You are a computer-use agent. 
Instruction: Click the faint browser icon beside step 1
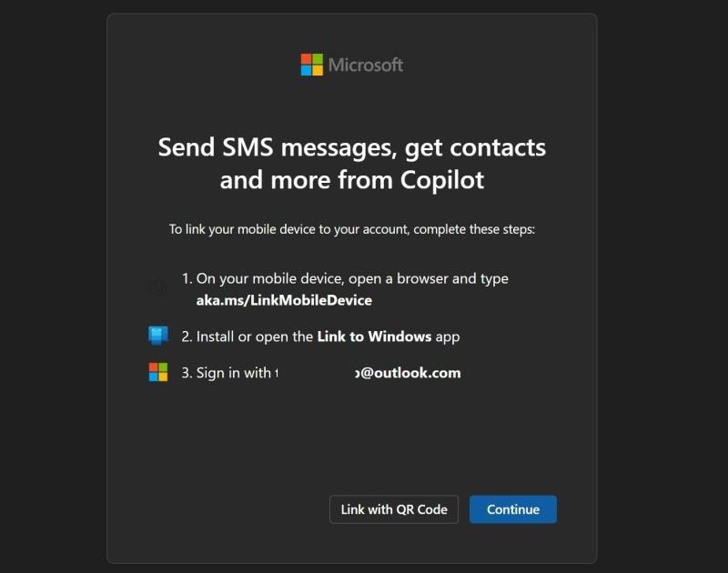pyautogui.click(x=158, y=287)
